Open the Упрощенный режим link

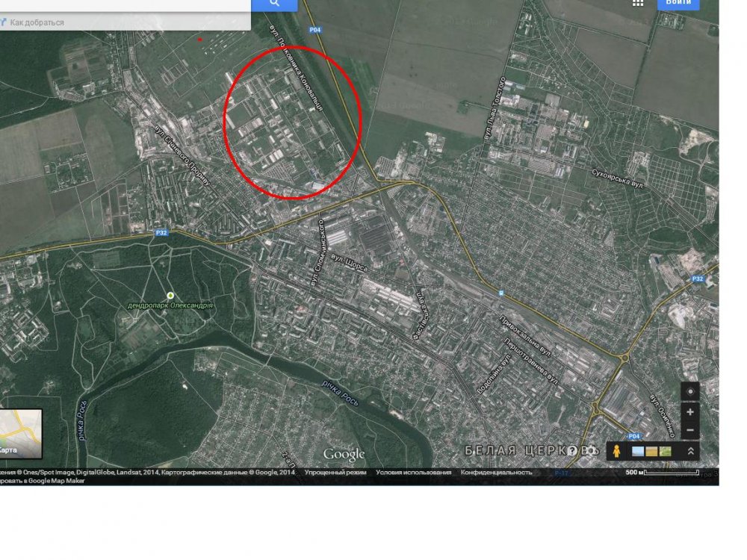335,473
